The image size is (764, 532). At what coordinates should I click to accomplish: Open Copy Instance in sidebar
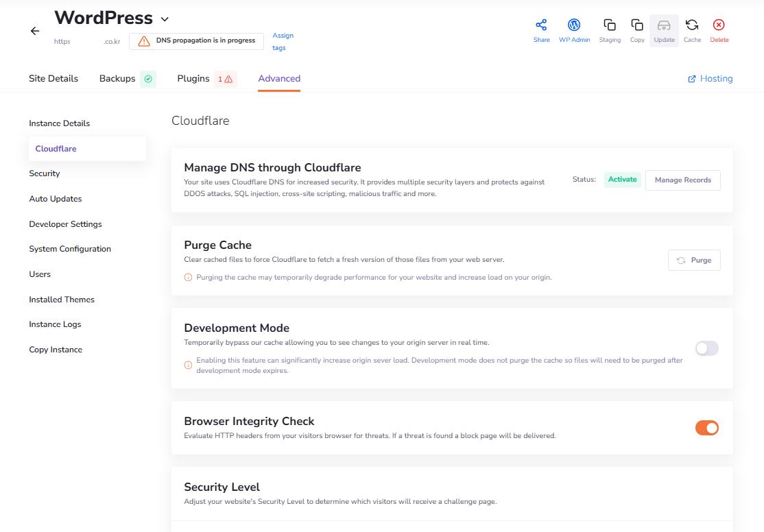[56, 350]
